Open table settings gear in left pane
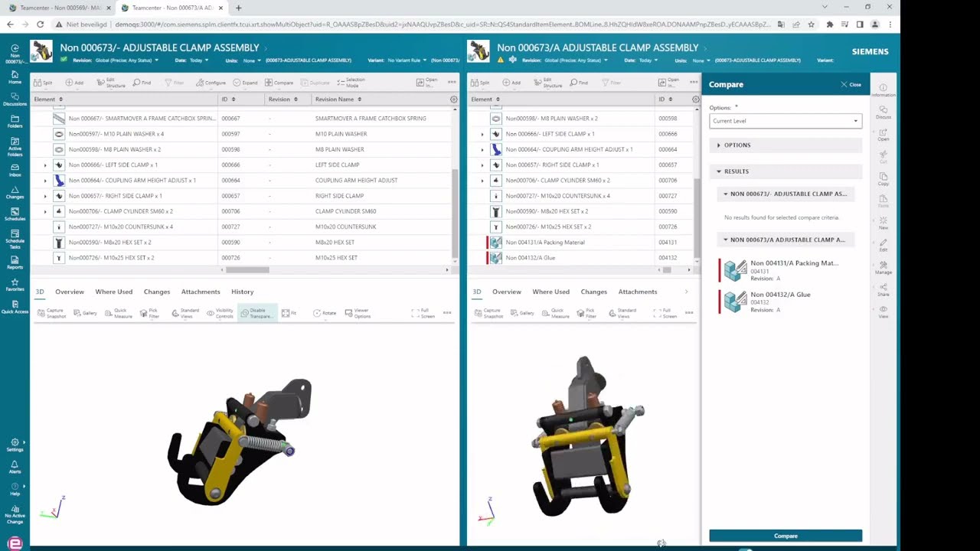The height and width of the screenshot is (551, 980). click(453, 99)
